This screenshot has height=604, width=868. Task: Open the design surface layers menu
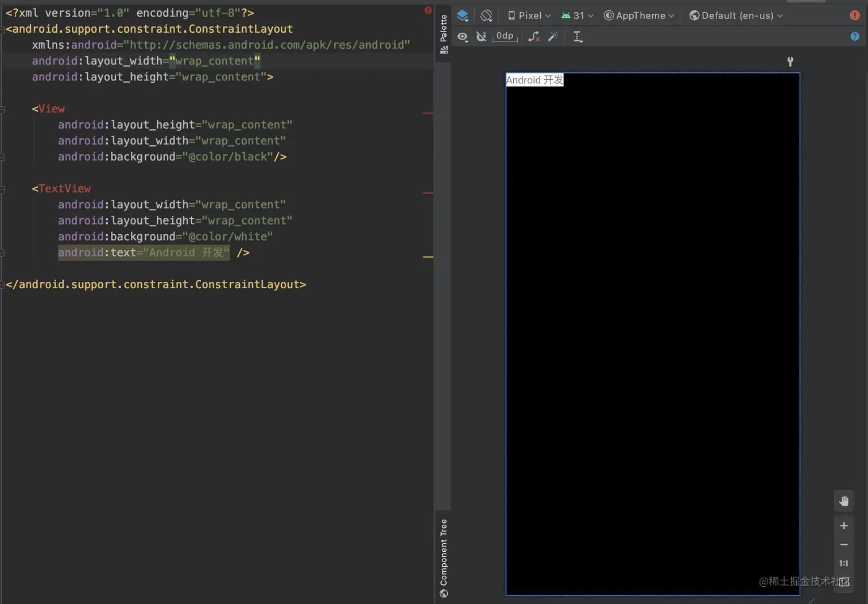click(463, 16)
